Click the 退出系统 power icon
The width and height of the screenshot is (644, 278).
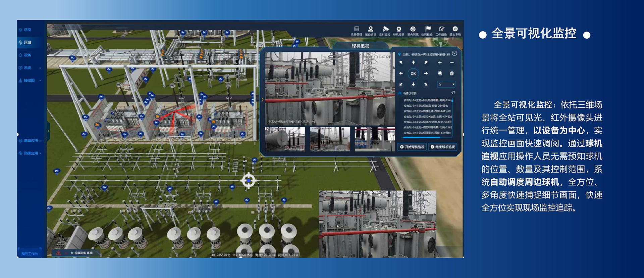455,30
